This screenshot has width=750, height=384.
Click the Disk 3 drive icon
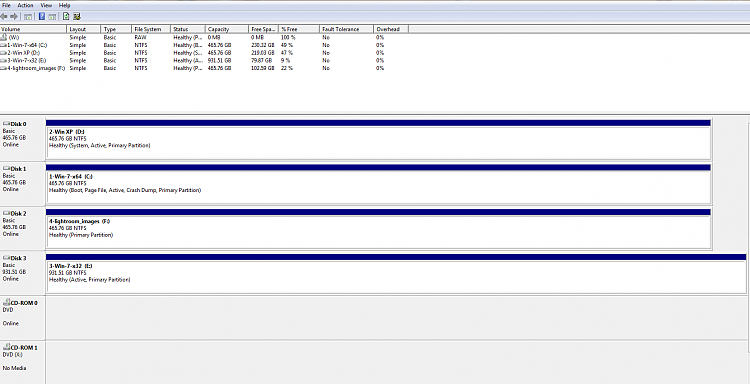(x=6, y=258)
